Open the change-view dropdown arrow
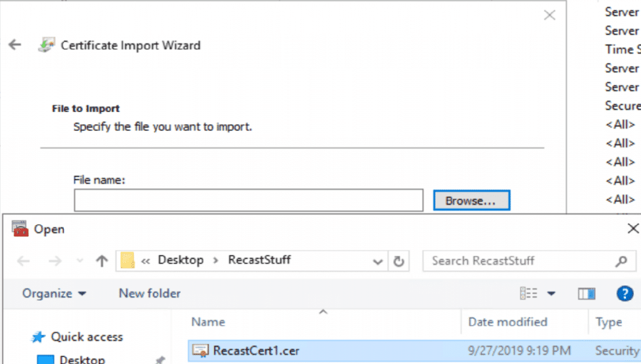641x364 pixels. (x=550, y=293)
